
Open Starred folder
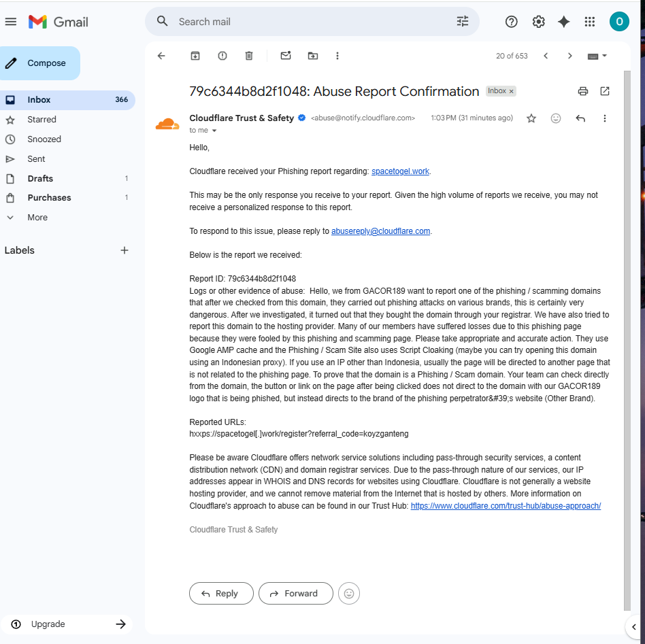(67, 120)
